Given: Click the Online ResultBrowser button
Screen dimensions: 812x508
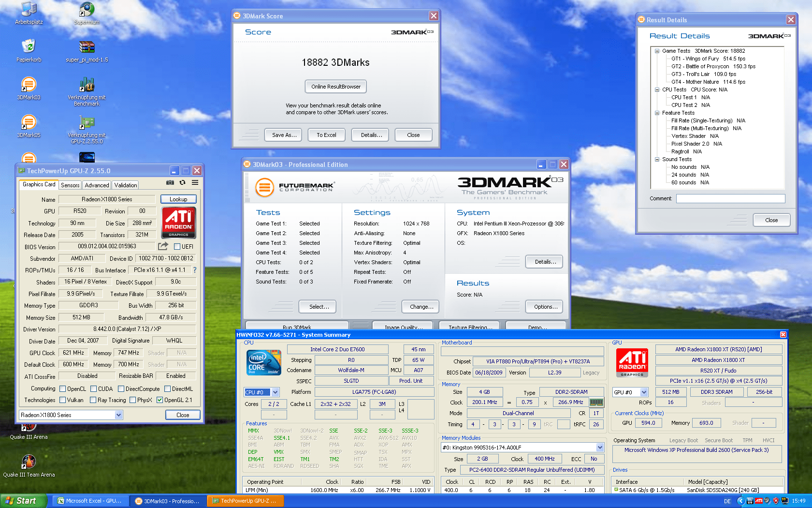Looking at the screenshot, I should [x=336, y=87].
